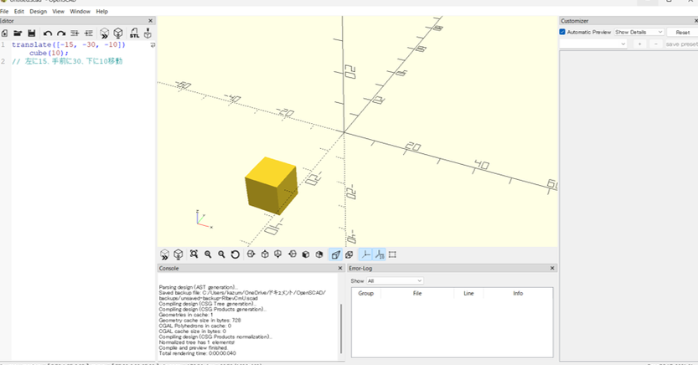Click the Render icon in the viewport toolbar
The image size is (698, 365).
click(178, 255)
